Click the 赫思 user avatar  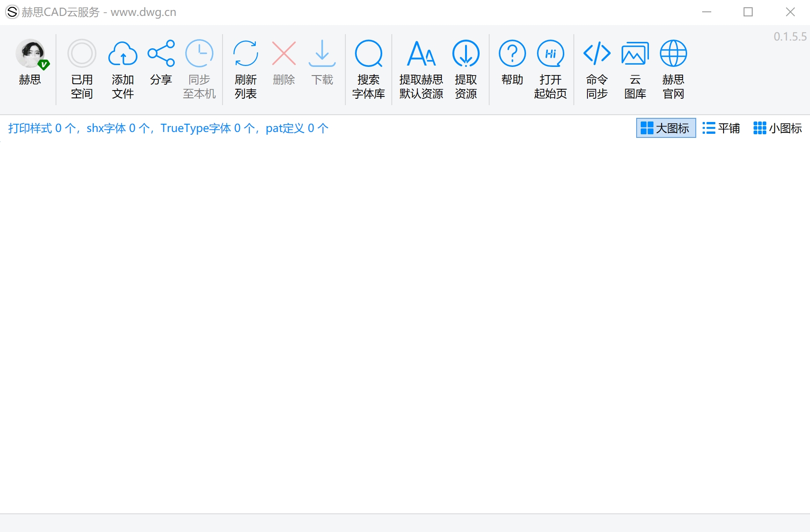coord(30,54)
